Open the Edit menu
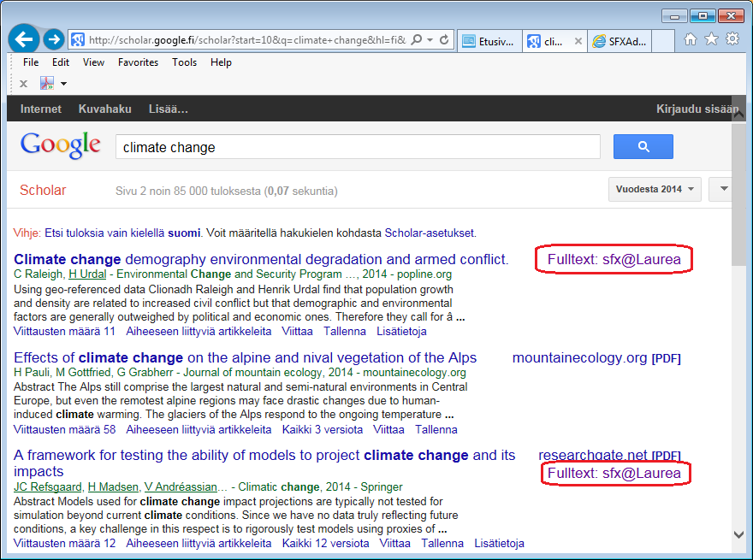Screen dimensions: 753x560 click(x=61, y=62)
